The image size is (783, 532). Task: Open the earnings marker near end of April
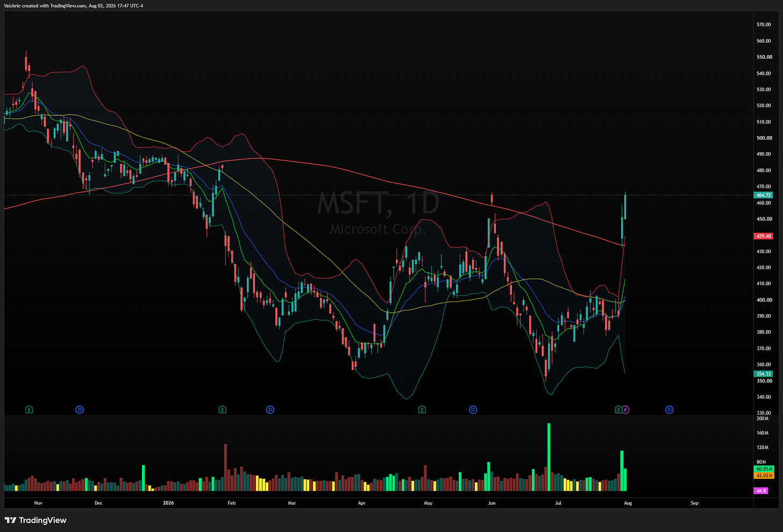tap(422, 410)
